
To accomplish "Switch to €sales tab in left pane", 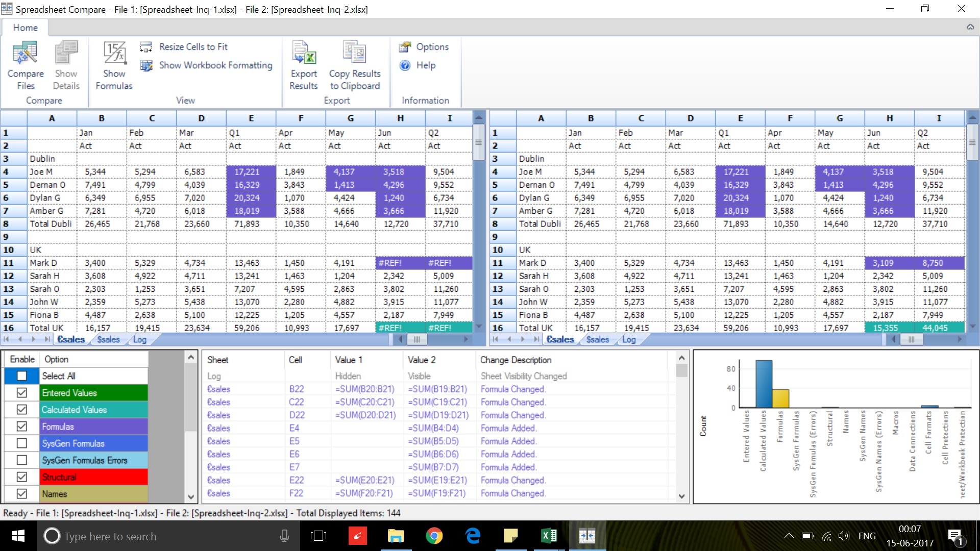I will (x=71, y=339).
